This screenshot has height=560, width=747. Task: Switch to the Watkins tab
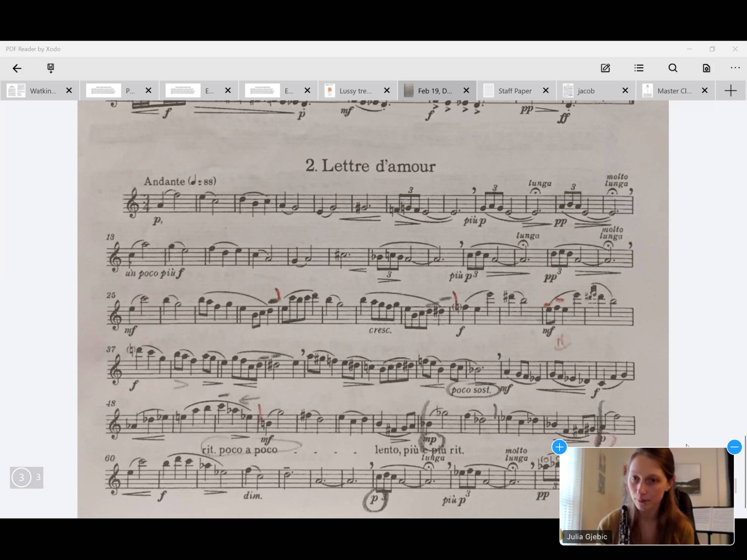(x=43, y=90)
